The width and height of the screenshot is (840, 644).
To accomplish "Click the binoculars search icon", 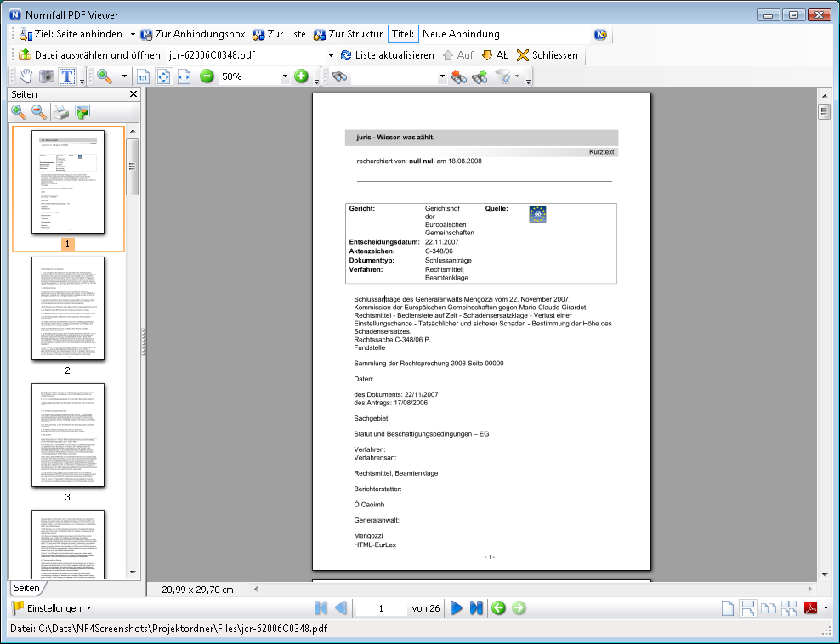I will point(339,76).
